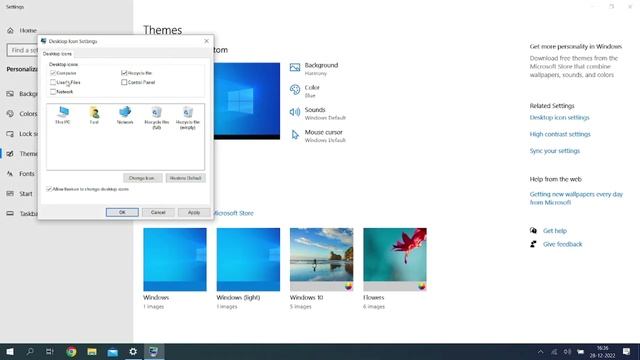
Task: Switch to the Desktop Icons tab
Action: point(58,53)
